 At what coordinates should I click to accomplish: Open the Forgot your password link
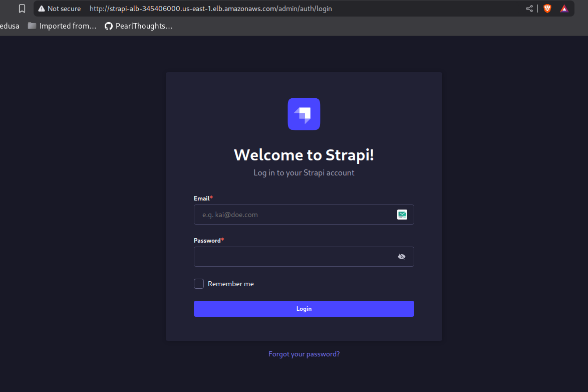click(304, 354)
